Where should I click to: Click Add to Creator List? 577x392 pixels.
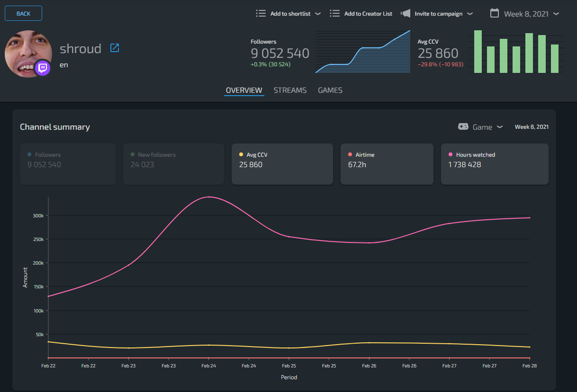[368, 14]
